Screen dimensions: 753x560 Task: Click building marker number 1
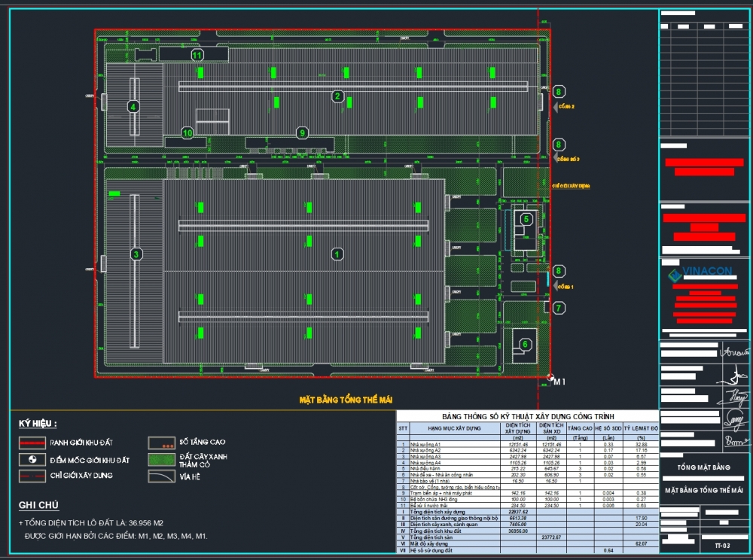337,254
